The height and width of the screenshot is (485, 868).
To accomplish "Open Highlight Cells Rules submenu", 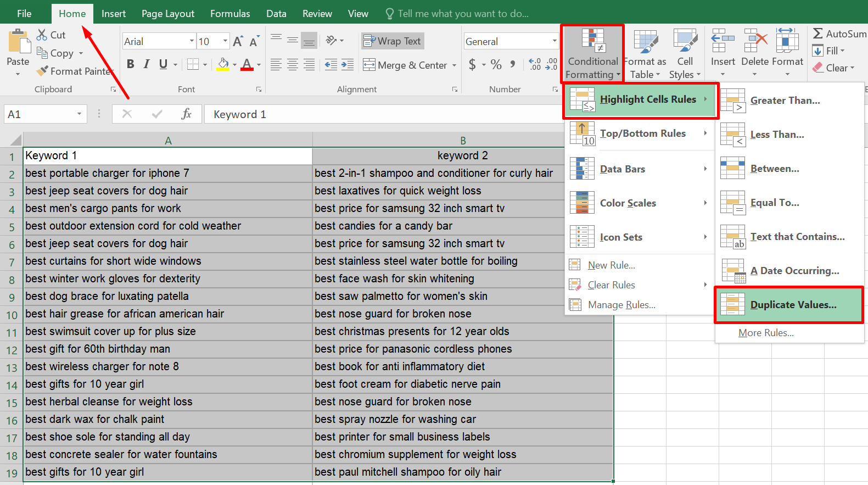I will [641, 100].
